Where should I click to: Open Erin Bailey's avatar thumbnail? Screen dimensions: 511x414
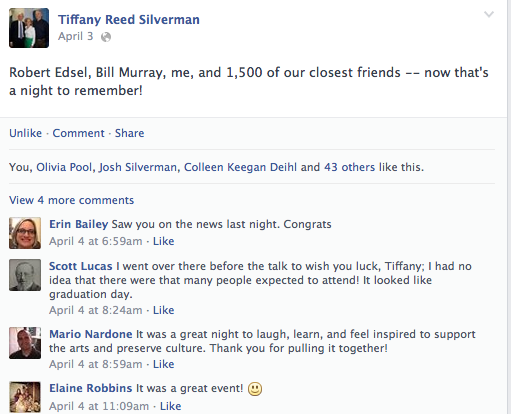25,233
